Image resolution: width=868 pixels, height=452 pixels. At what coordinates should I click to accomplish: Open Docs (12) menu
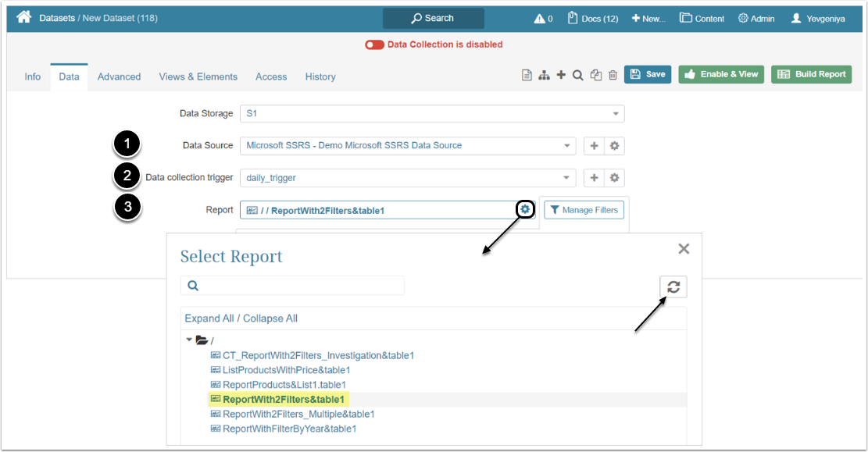click(593, 18)
